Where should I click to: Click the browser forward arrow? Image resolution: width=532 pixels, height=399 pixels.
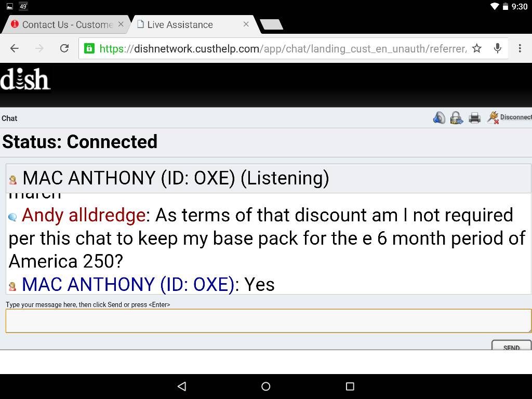pyautogui.click(x=39, y=48)
